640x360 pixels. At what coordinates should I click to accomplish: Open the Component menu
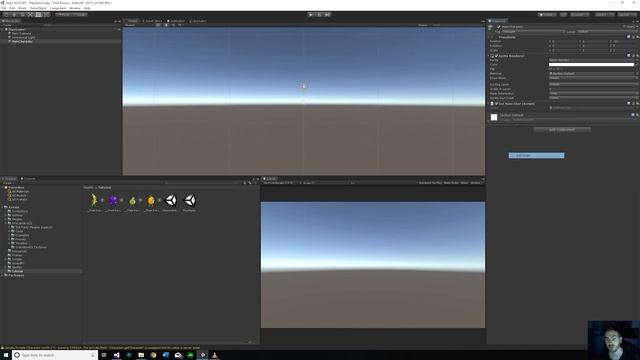tap(58, 8)
